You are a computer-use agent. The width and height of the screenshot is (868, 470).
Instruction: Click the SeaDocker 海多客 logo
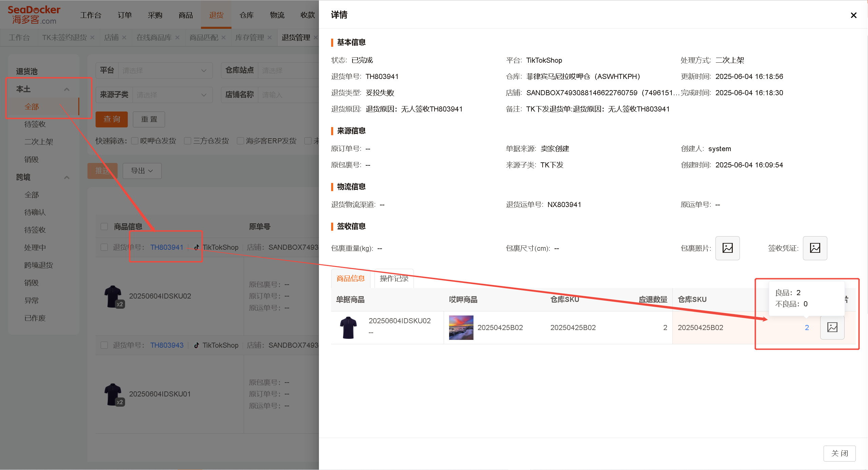tap(34, 15)
